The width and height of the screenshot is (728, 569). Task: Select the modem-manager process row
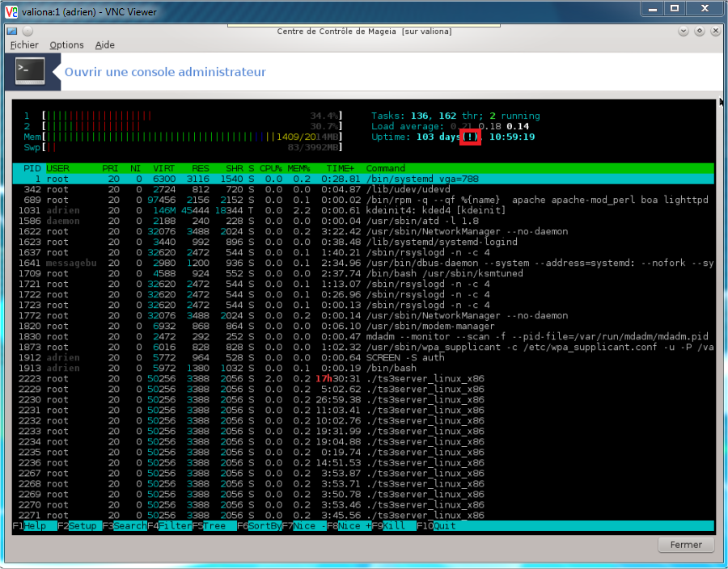click(363, 326)
